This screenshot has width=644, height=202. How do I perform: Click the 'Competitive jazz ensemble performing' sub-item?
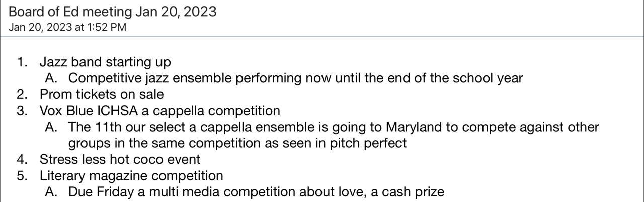[x=185, y=78]
